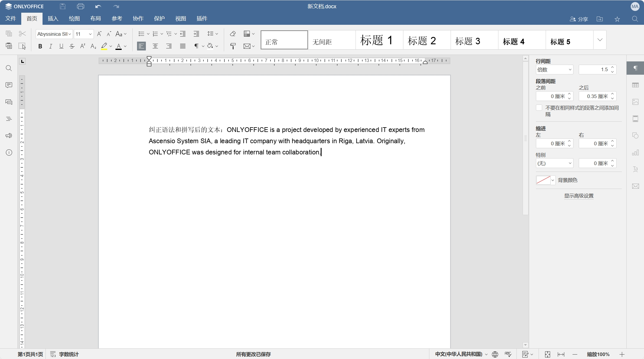The image size is (644, 359).
Task: Click the yellow highlight color button
Action: click(x=104, y=46)
